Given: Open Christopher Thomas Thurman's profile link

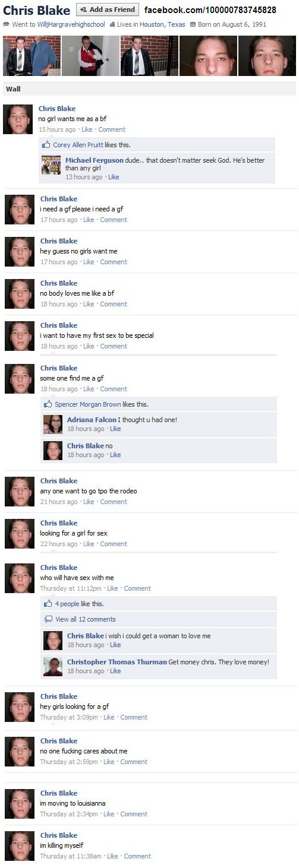Looking at the screenshot, I should pos(117,662).
